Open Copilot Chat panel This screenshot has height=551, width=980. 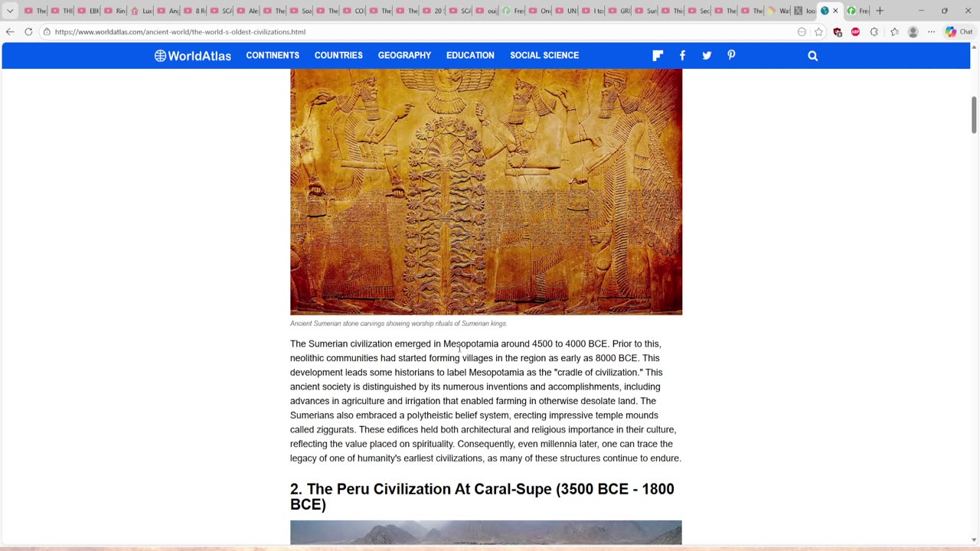coord(959,32)
